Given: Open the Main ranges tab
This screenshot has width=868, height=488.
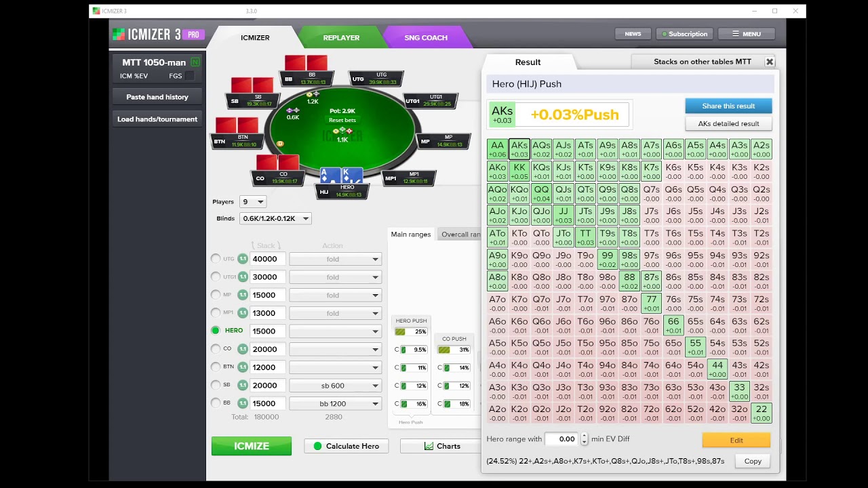Looking at the screenshot, I should [411, 235].
